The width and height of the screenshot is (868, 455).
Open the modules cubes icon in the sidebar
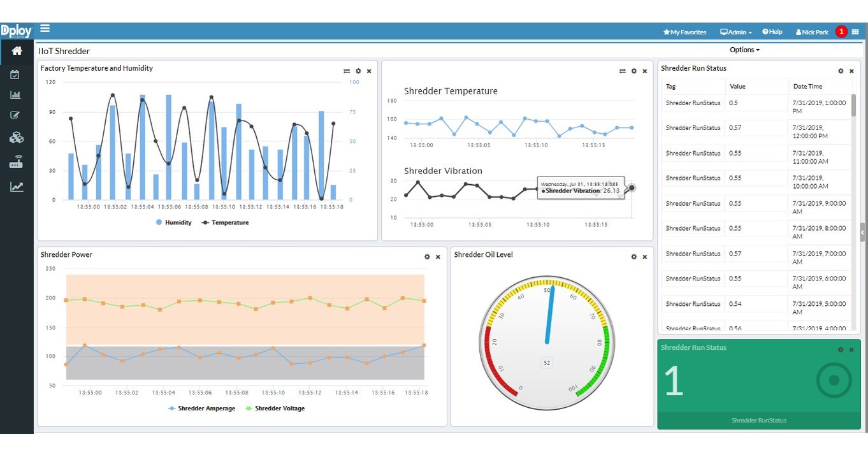tap(16, 137)
